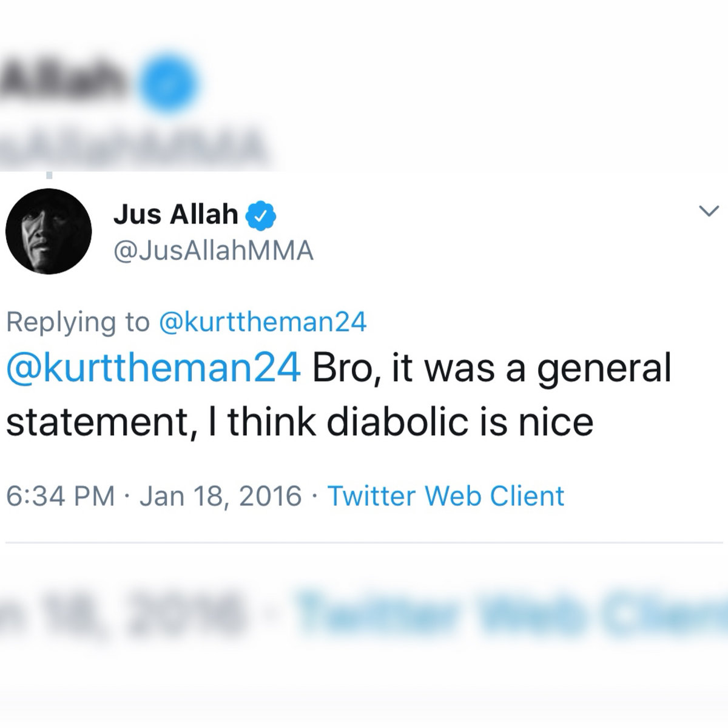Click the words "Bro, it was a general"
The width and height of the screenshot is (728, 728).
click(491, 368)
